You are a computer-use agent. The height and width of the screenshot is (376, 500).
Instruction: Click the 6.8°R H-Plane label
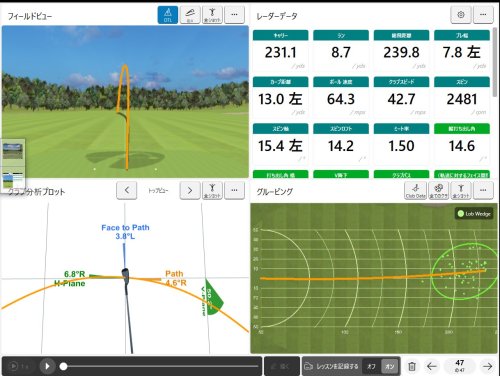click(x=71, y=279)
